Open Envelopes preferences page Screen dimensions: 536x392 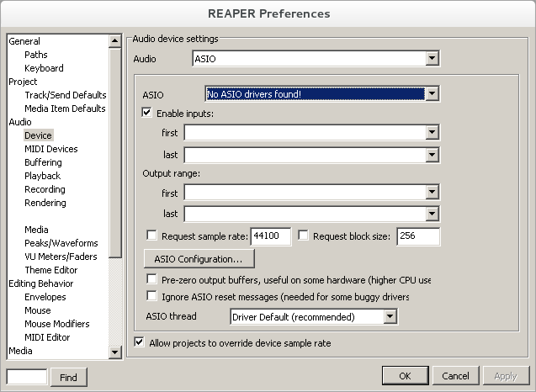(45, 297)
